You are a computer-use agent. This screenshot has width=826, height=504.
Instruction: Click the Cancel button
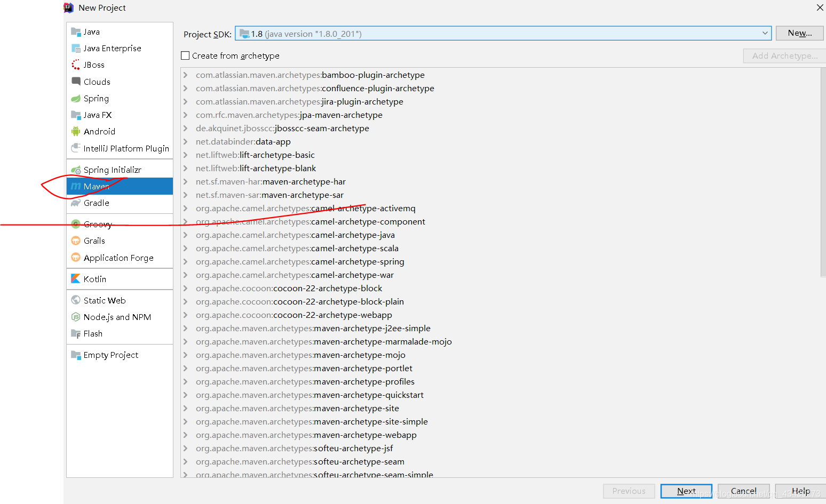[743, 491]
